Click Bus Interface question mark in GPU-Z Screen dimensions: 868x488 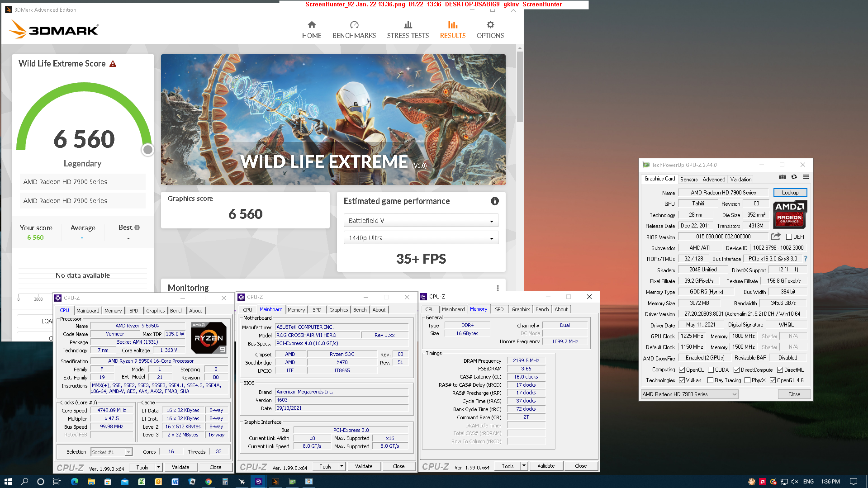click(806, 259)
